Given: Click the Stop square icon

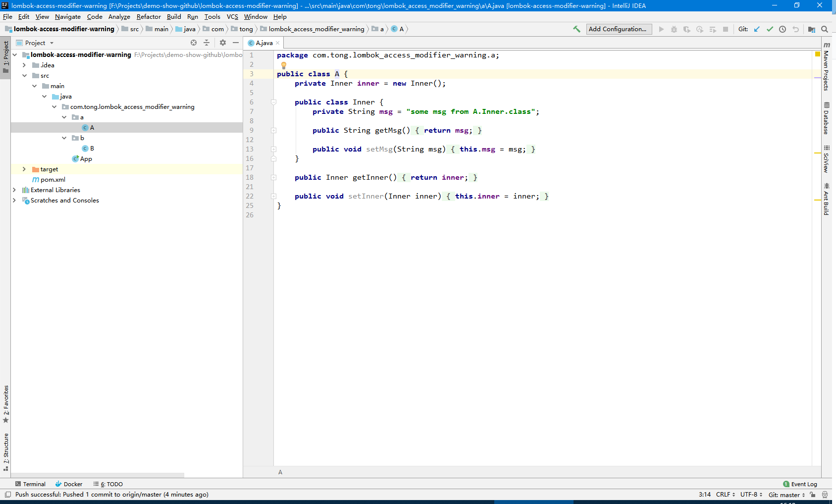Looking at the screenshot, I should (x=726, y=29).
